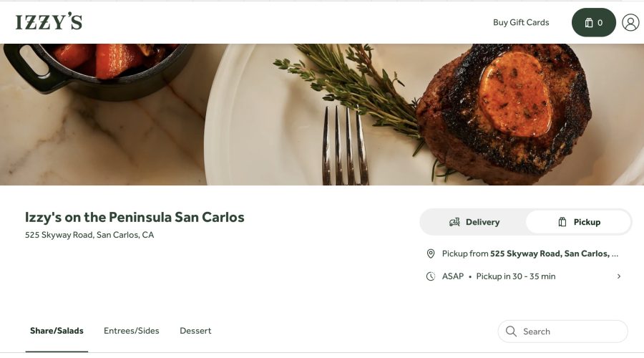Click Buy Gift Cards link

(521, 22)
